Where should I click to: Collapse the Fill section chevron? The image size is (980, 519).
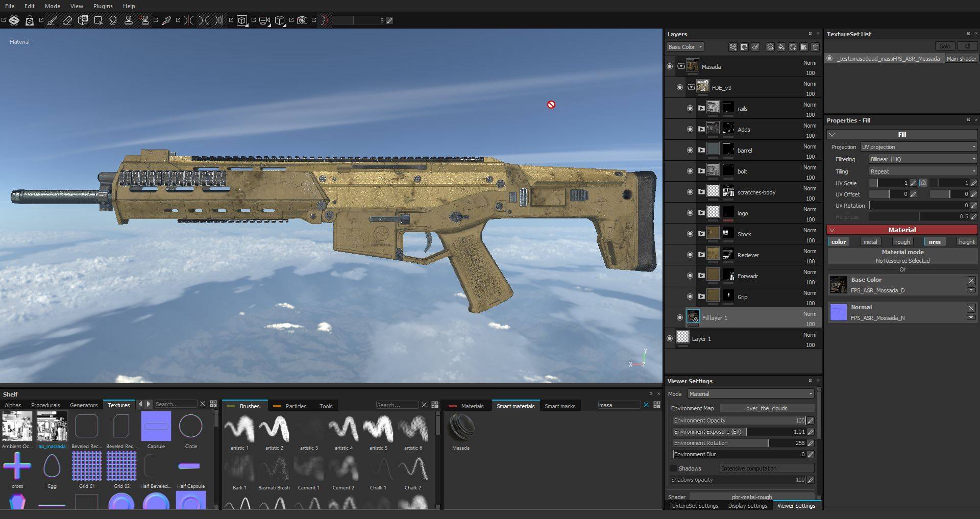832,135
